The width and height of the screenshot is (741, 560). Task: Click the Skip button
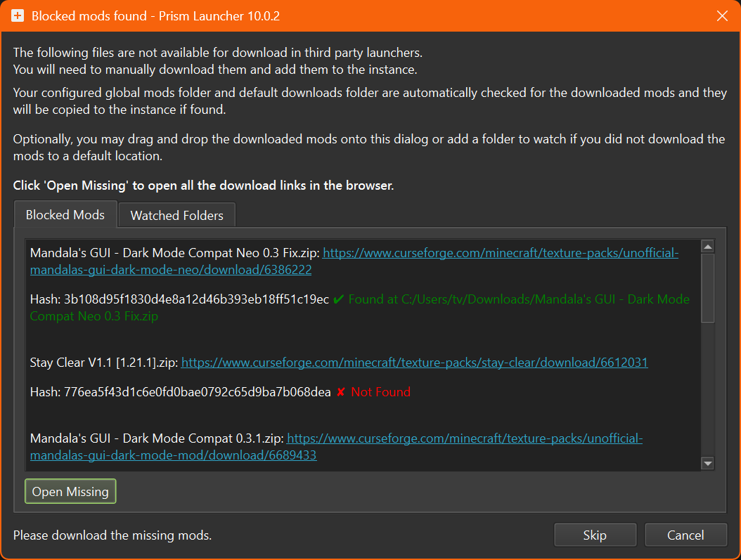click(594, 535)
